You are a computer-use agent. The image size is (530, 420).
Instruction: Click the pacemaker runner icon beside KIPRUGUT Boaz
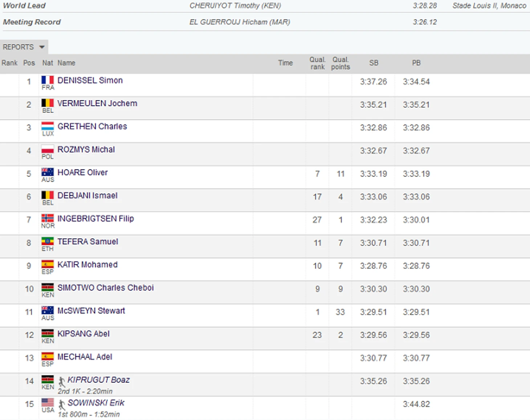[x=62, y=381]
